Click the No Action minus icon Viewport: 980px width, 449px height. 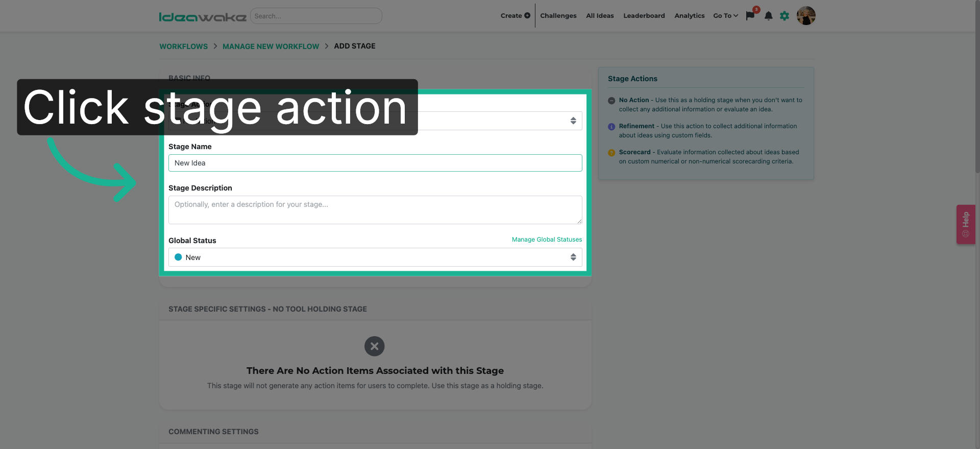(x=611, y=101)
